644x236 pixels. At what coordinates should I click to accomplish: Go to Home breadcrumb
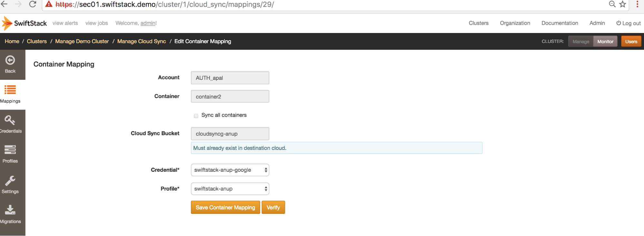pos(12,41)
